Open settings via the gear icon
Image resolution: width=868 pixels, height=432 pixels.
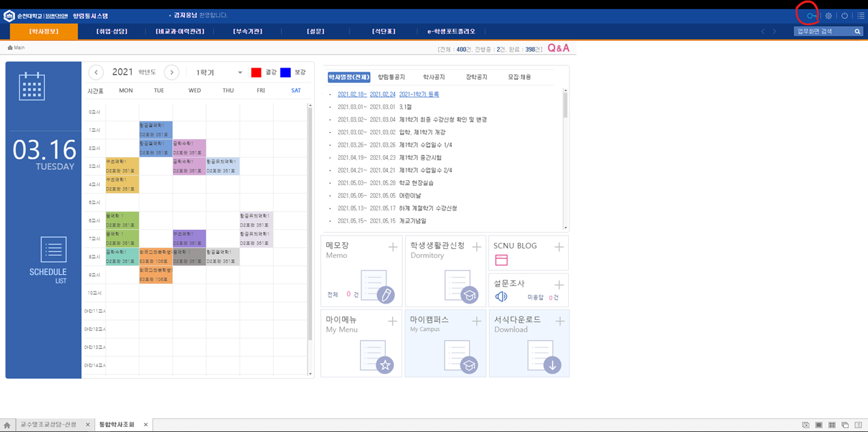point(828,16)
